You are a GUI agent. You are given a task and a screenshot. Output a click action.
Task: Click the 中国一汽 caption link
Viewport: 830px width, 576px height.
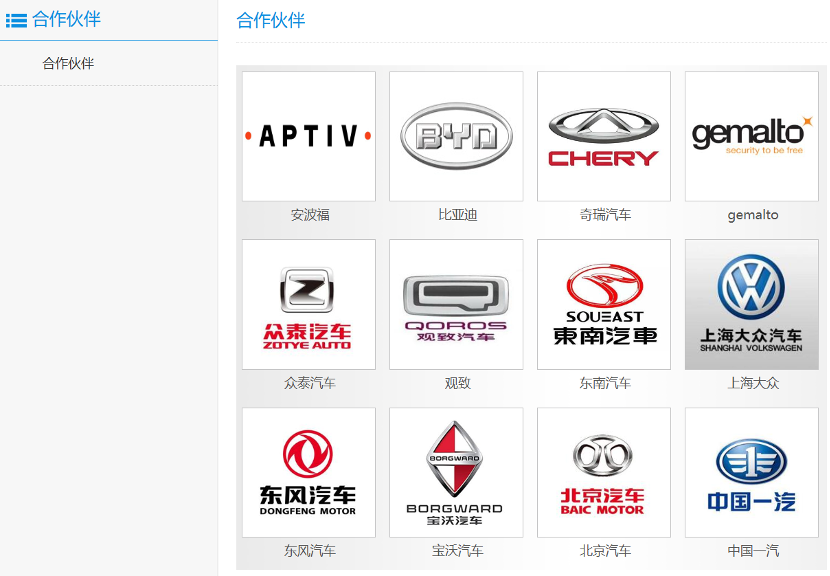pyautogui.click(x=753, y=551)
